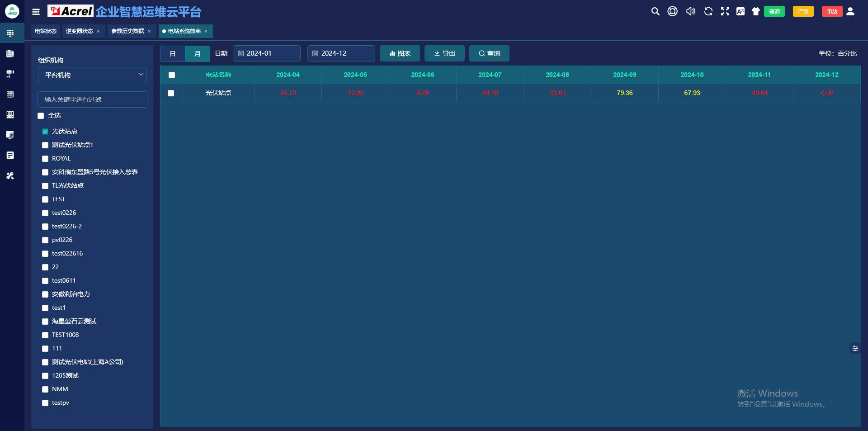Click the 45.73 value under 2024-04
The image size is (868, 431).
pyautogui.click(x=288, y=93)
